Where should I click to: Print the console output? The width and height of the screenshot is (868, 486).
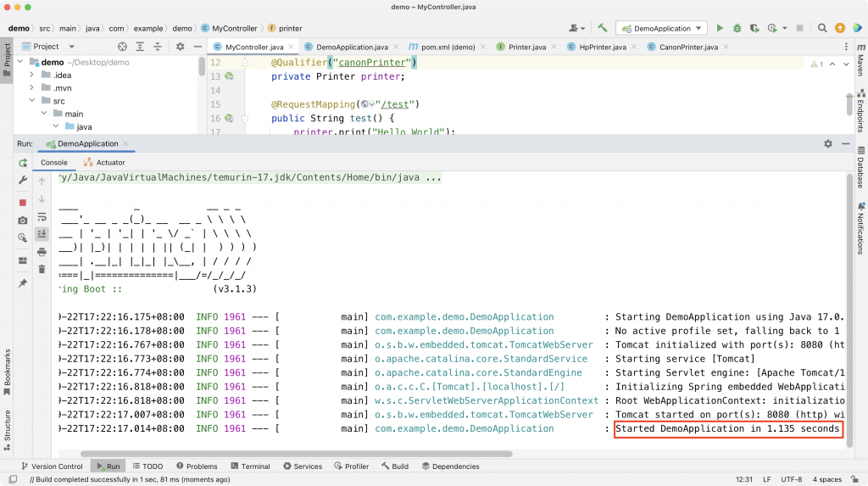pyautogui.click(x=42, y=252)
